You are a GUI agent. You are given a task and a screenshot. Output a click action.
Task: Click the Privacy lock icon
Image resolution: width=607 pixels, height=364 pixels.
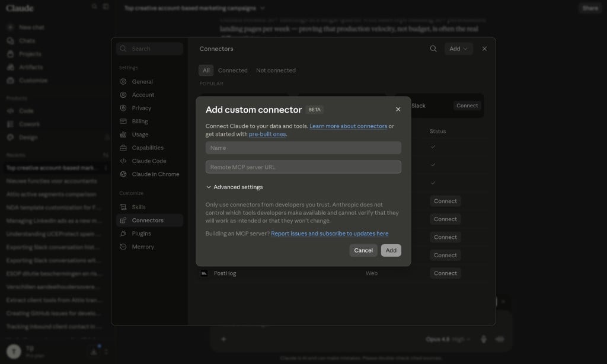coord(123,108)
